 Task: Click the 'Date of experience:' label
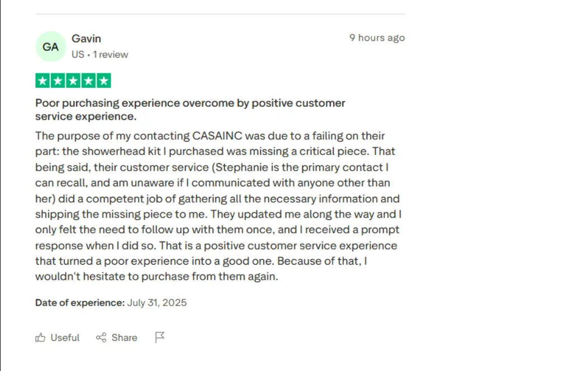(x=80, y=303)
